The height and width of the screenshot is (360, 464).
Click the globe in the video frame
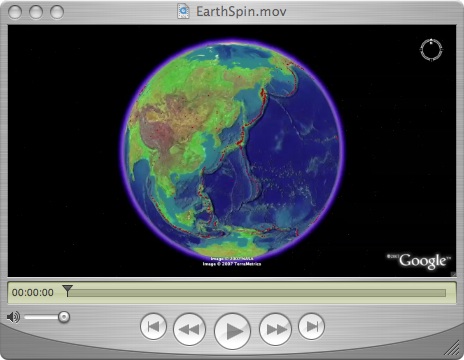click(x=232, y=149)
